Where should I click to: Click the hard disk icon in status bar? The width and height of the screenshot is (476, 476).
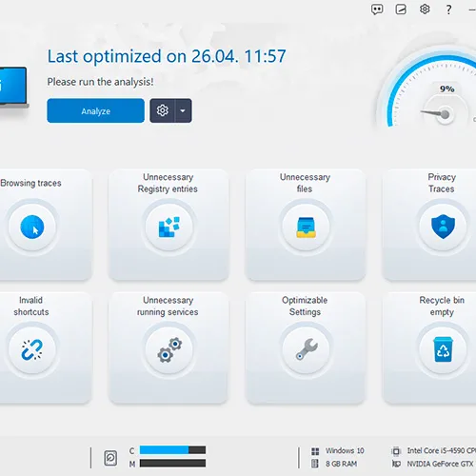click(110, 458)
